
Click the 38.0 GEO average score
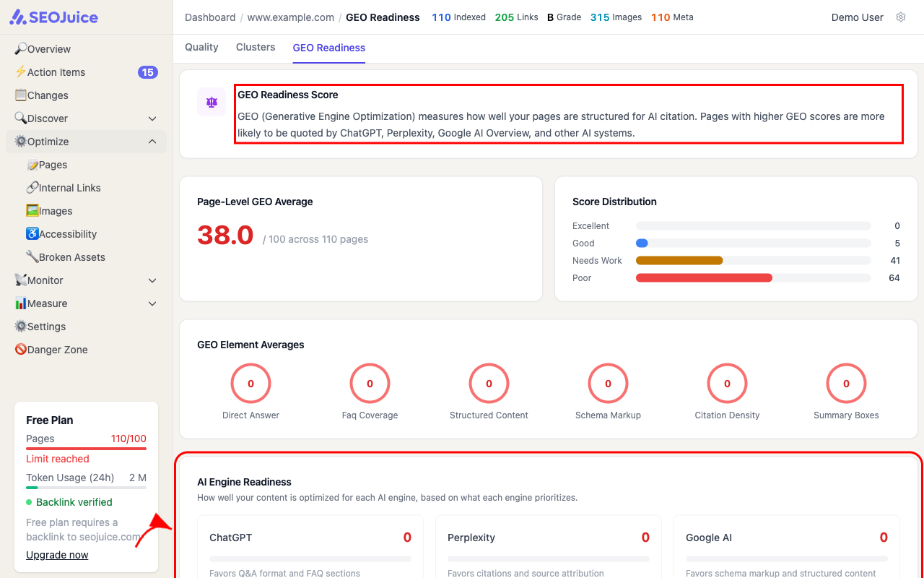click(225, 236)
